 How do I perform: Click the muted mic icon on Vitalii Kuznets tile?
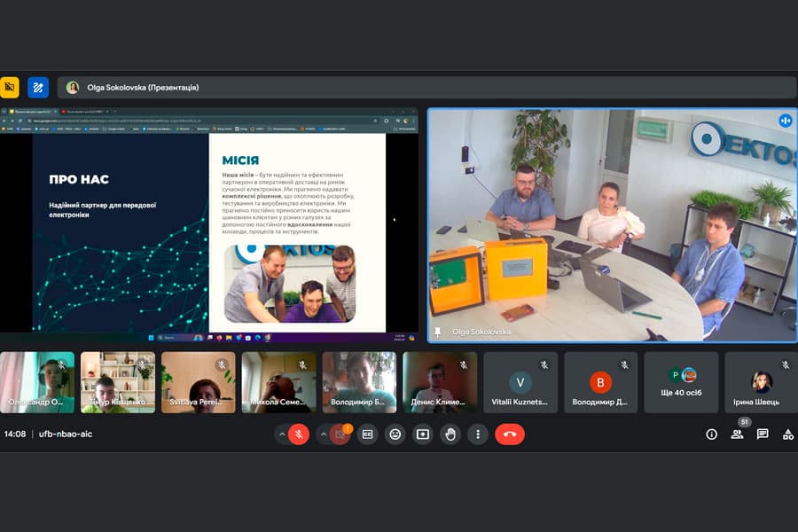[544, 364]
